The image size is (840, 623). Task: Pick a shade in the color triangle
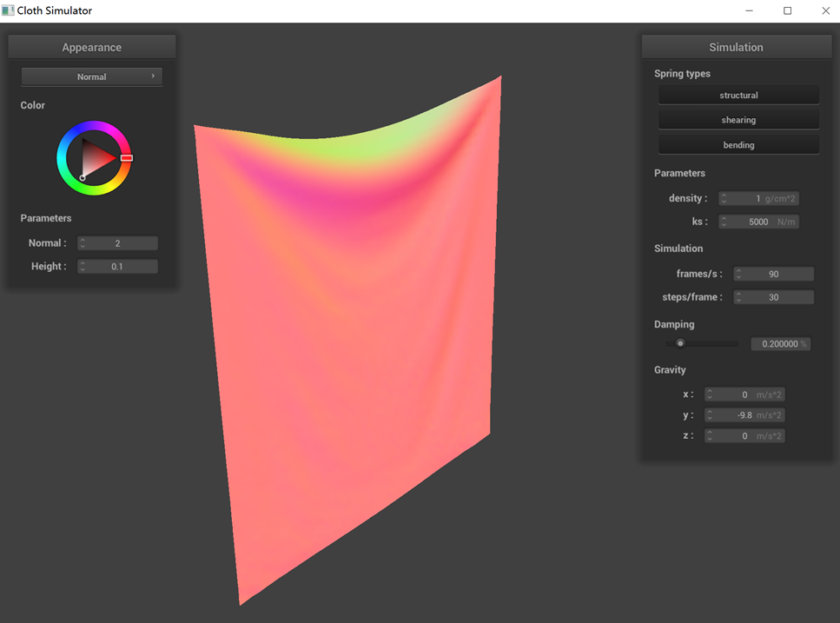coord(97,158)
